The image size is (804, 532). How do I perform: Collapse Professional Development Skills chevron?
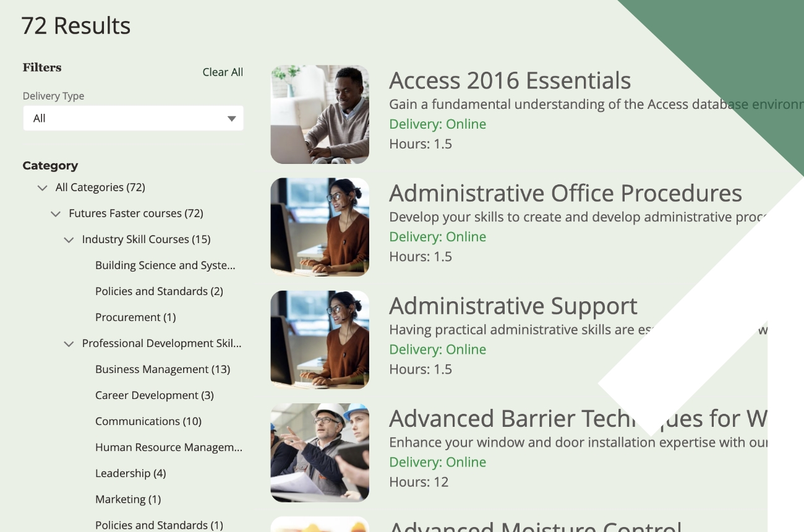69,343
